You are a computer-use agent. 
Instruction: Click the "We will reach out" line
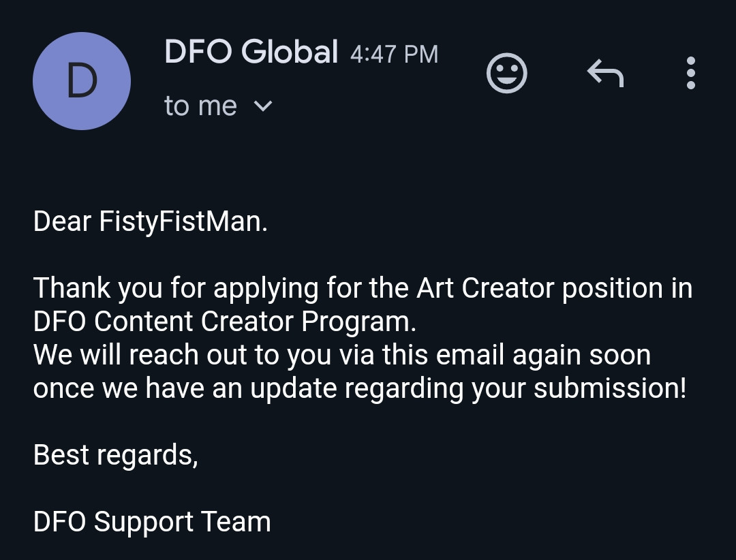341,354
